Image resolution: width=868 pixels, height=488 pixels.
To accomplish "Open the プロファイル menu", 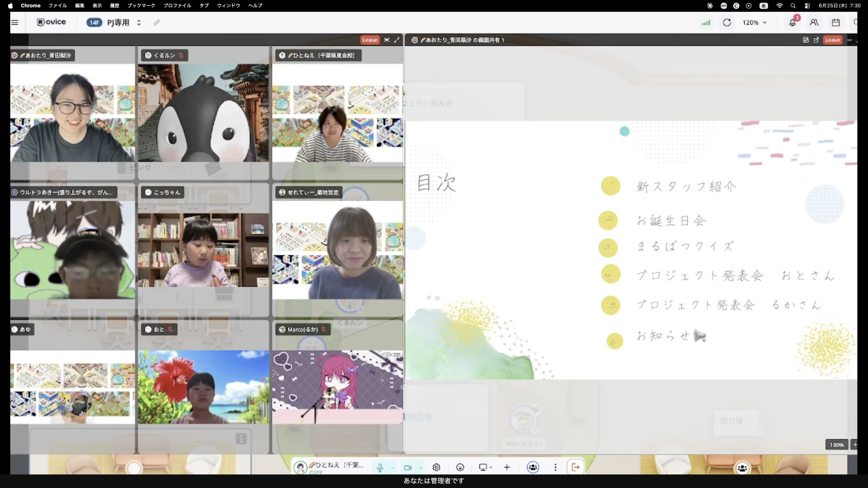I will 177,5.
